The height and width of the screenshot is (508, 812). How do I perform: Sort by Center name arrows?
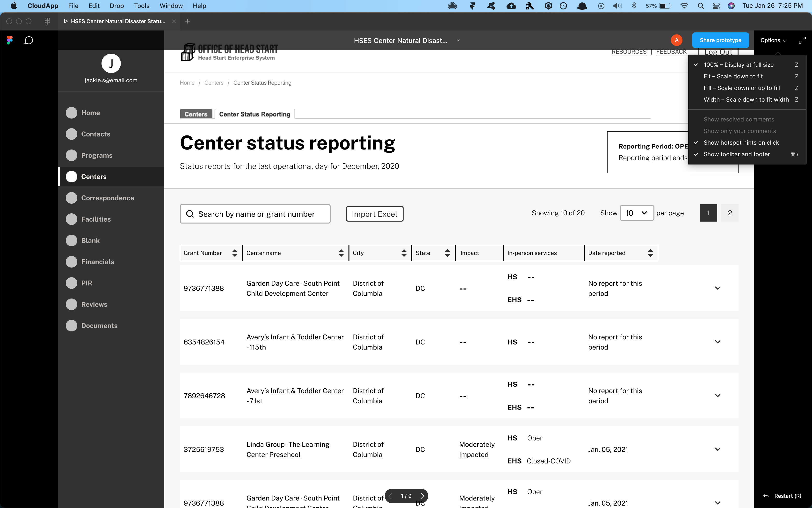(341, 253)
